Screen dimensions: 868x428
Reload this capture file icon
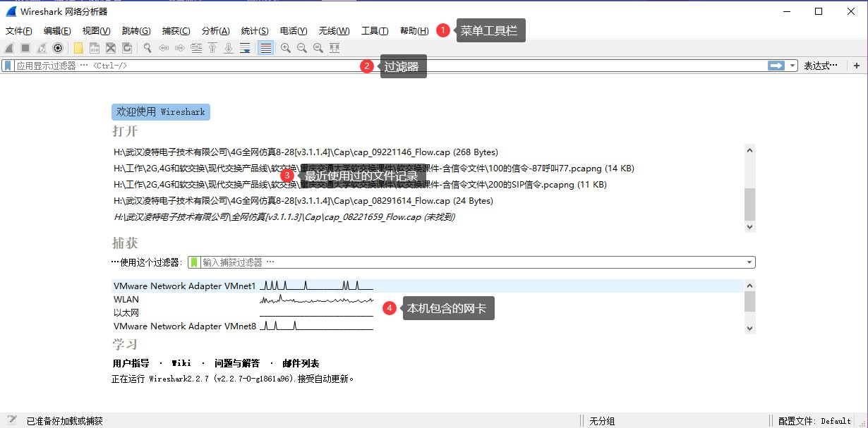(x=127, y=48)
